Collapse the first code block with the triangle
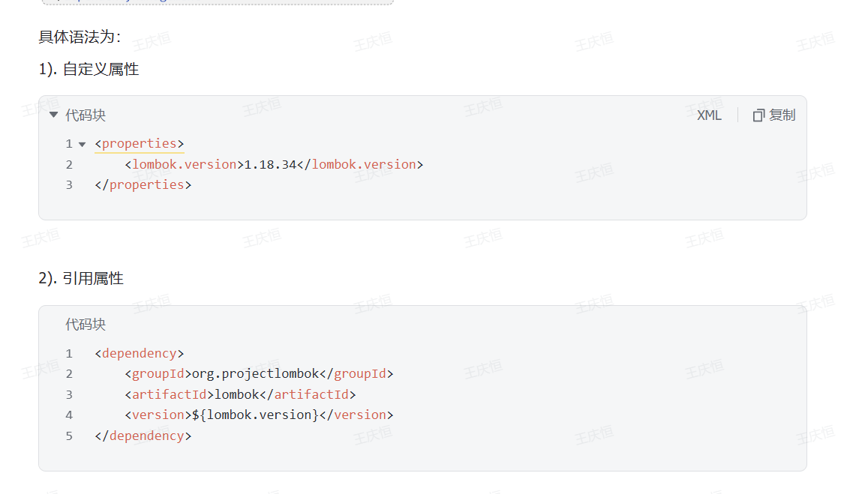This screenshot has height=494, width=868. (x=53, y=115)
